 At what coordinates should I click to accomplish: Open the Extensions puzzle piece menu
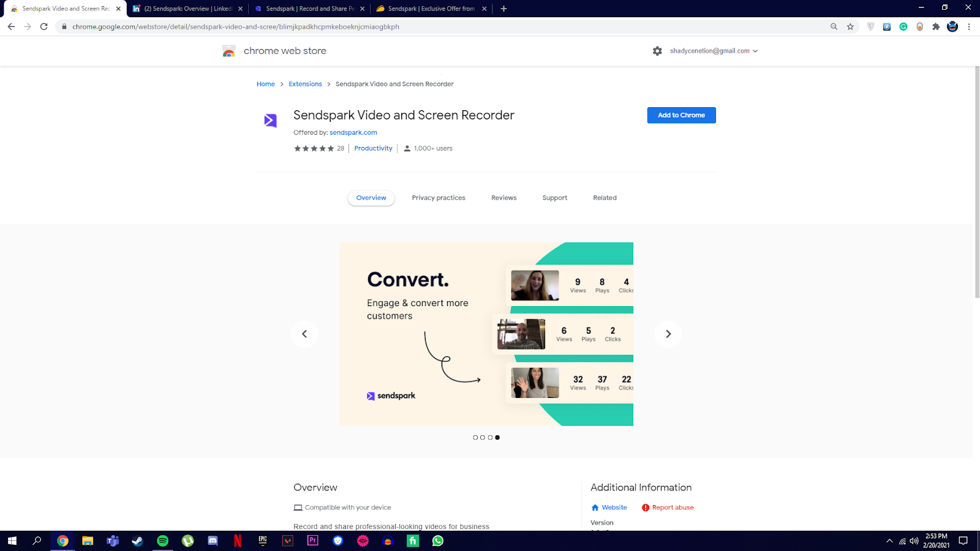pyautogui.click(x=936, y=26)
